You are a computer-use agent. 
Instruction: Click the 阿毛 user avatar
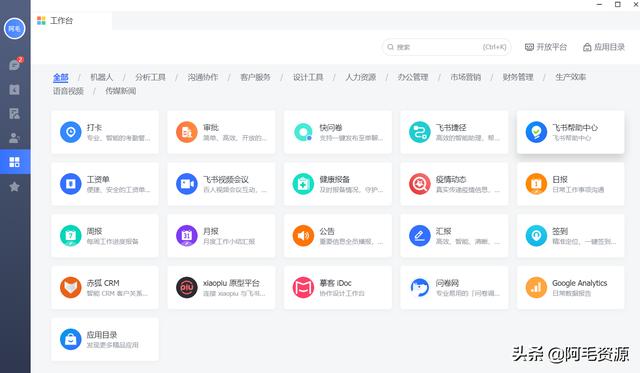click(15, 29)
